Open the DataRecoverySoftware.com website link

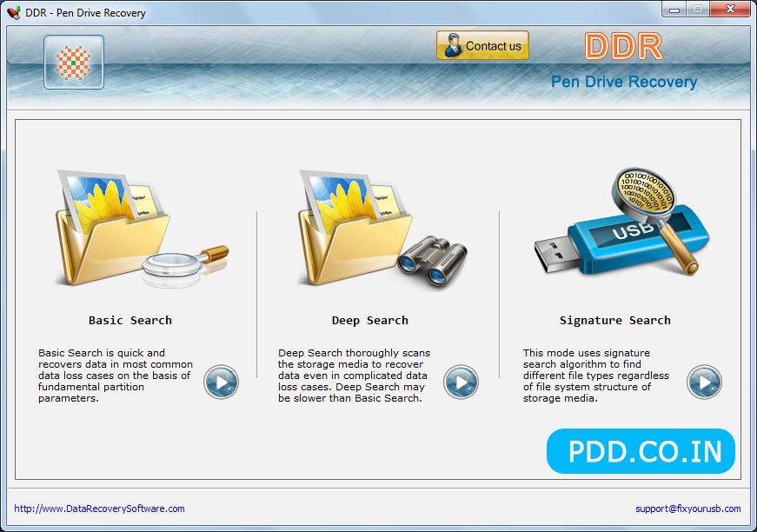(99, 509)
